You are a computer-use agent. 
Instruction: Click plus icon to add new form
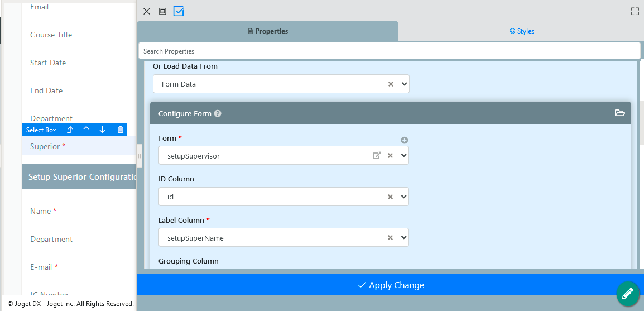pos(405,140)
